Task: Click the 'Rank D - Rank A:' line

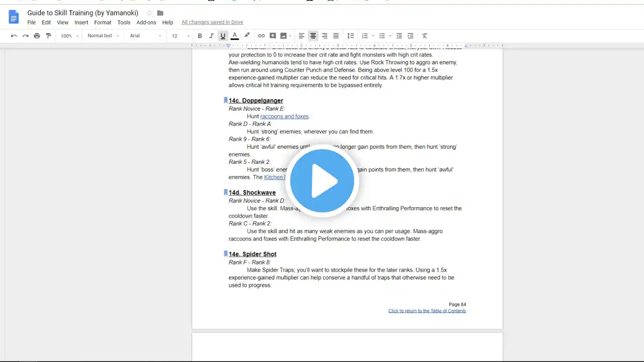Action: [250, 124]
